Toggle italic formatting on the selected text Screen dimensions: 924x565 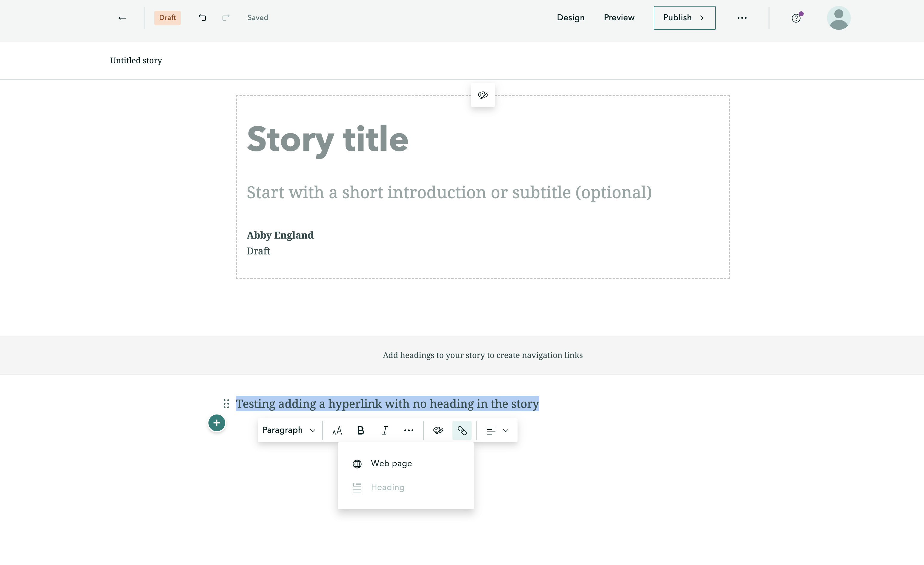pyautogui.click(x=384, y=430)
